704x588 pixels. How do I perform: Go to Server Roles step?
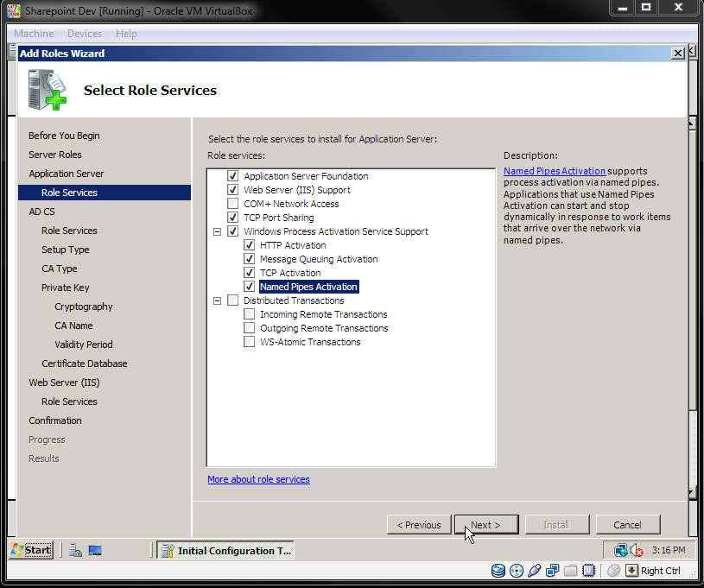click(x=55, y=155)
